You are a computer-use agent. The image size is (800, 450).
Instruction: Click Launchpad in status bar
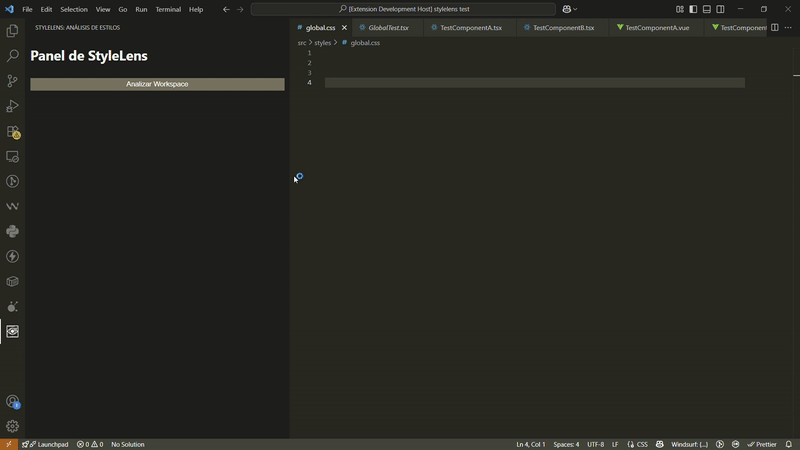(45, 444)
